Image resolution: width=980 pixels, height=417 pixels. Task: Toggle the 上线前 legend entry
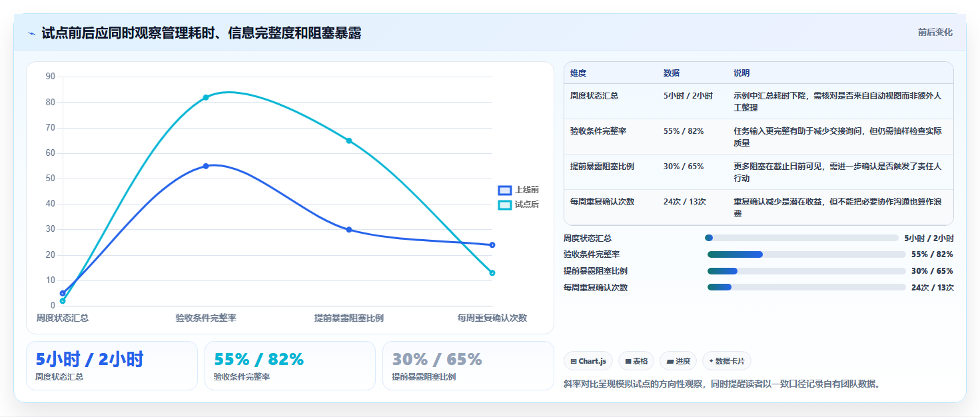click(519, 190)
